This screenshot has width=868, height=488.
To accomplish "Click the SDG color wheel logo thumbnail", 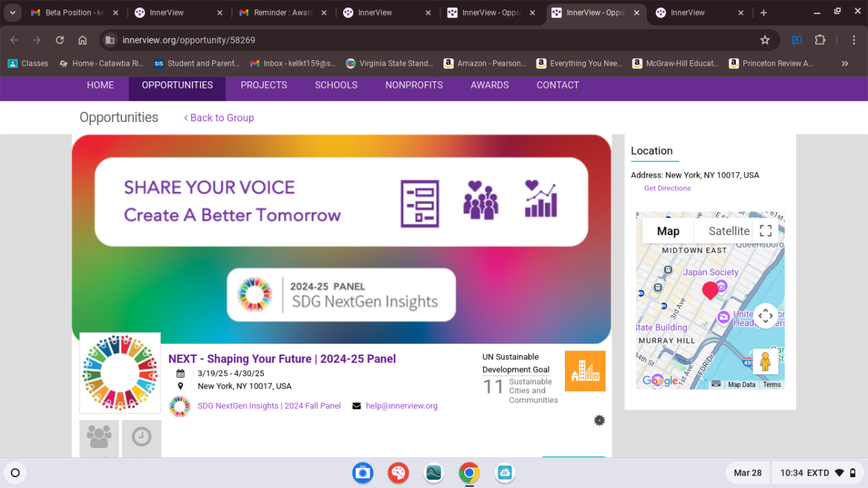I will pos(120,373).
